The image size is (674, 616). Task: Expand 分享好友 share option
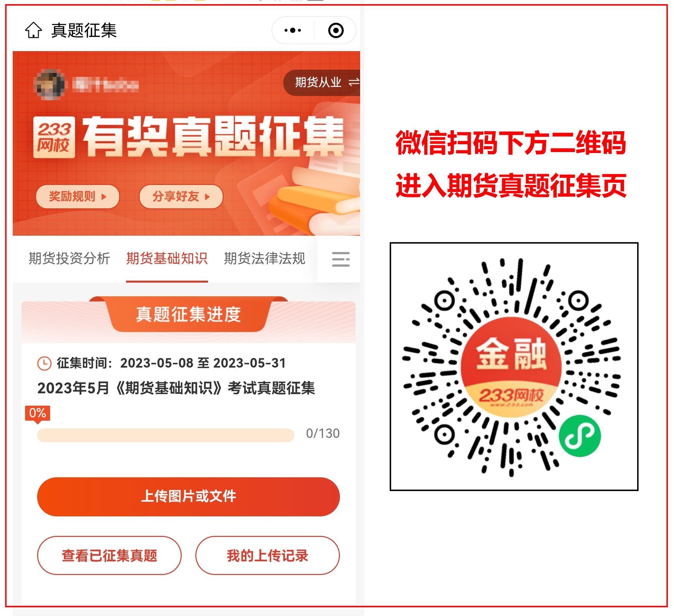click(181, 197)
